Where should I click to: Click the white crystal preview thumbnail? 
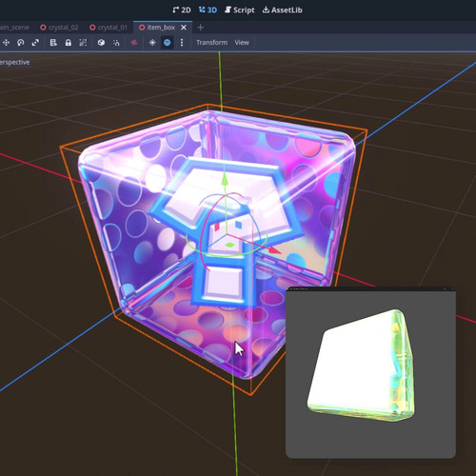click(x=362, y=366)
